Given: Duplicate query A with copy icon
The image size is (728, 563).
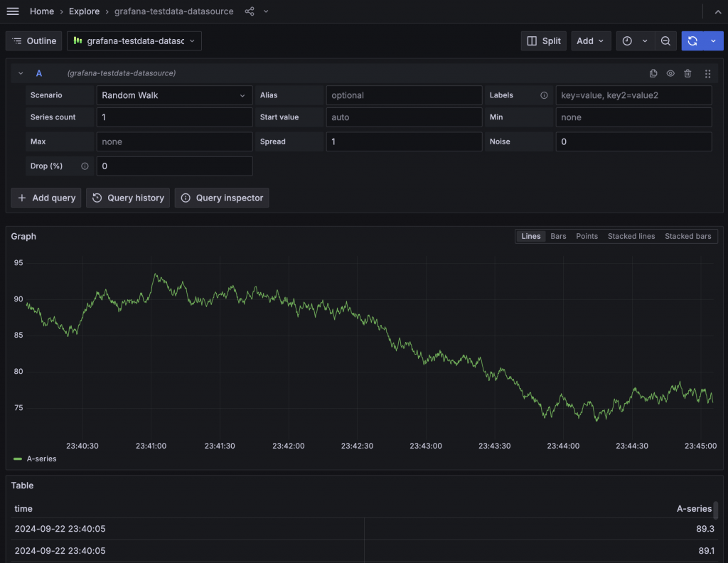Looking at the screenshot, I should coord(653,73).
